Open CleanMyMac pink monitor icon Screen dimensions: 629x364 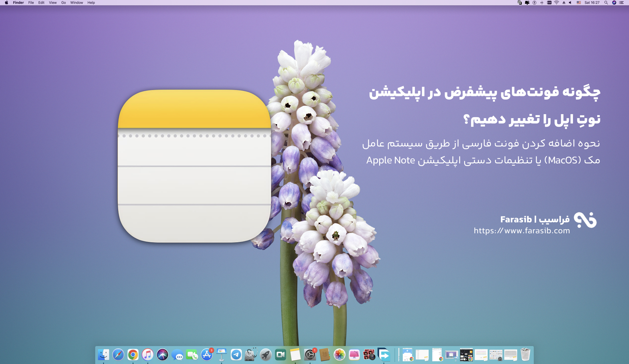pos(354,355)
